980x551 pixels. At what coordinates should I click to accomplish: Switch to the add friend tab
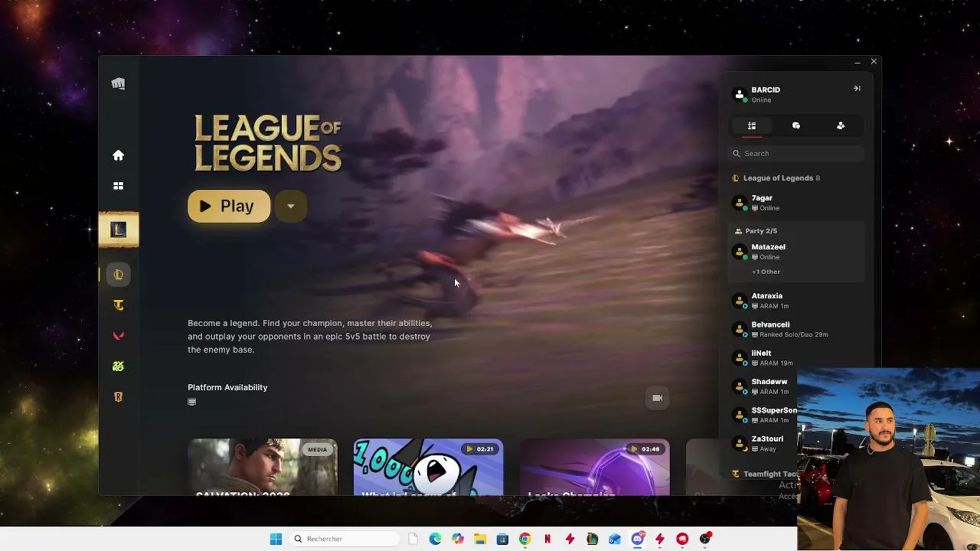841,126
